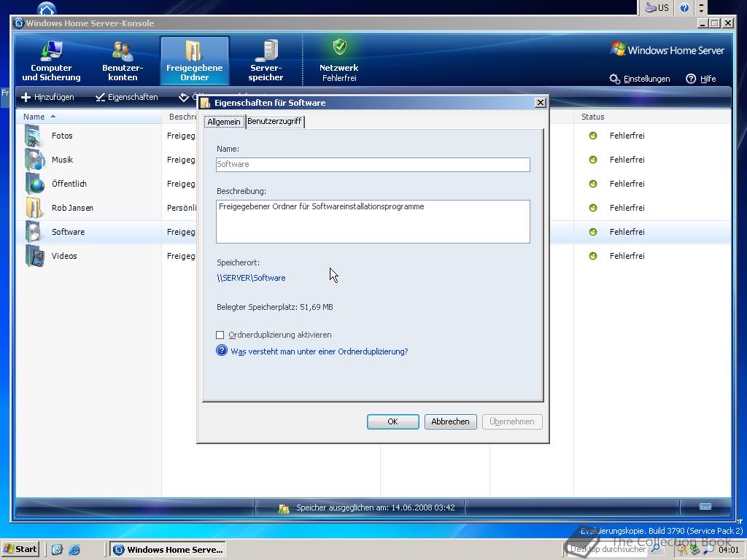Click the Videos folder icon
The height and width of the screenshot is (560, 747).
pyautogui.click(x=34, y=256)
